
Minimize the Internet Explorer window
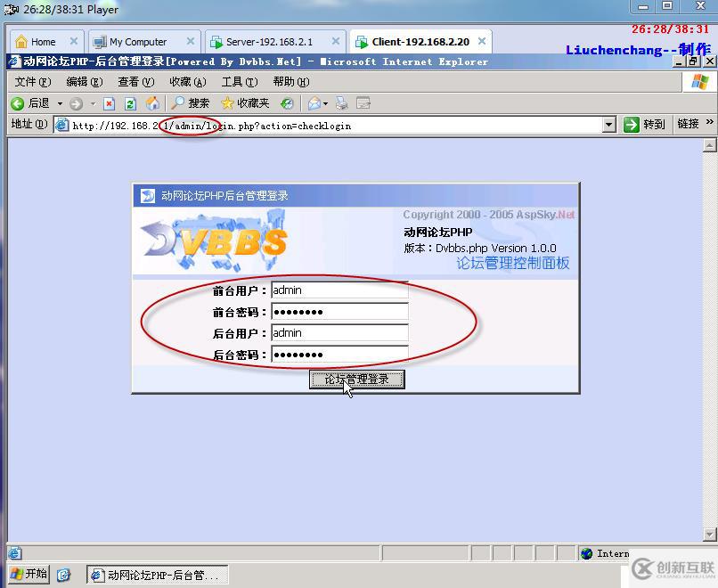pos(680,61)
